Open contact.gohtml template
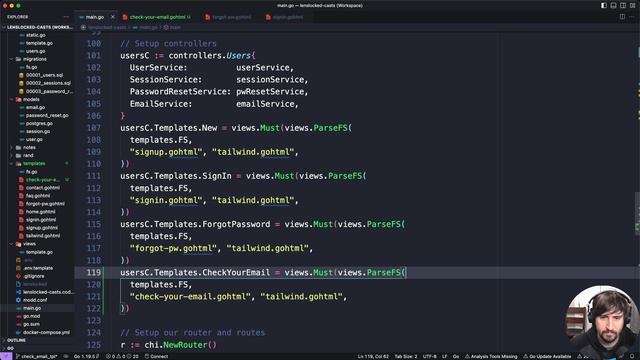640x360 pixels. coord(42,188)
